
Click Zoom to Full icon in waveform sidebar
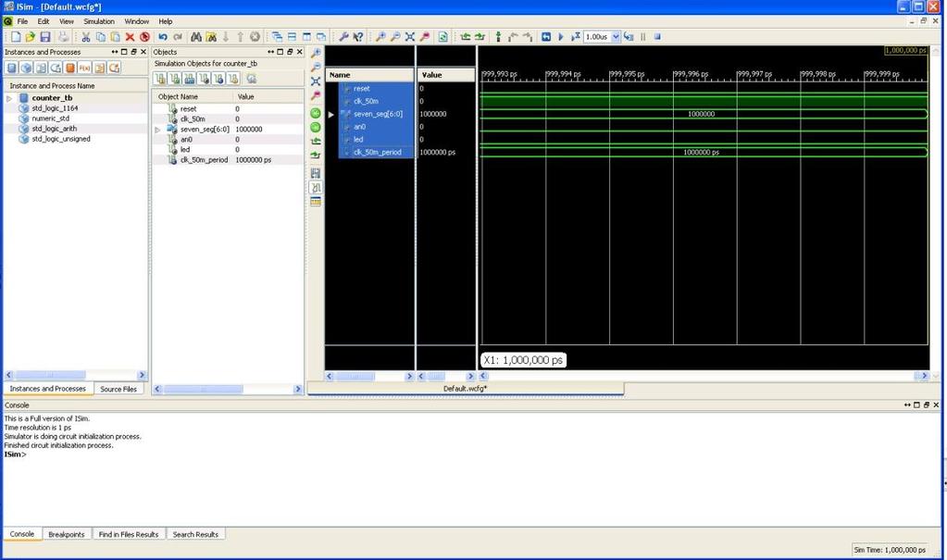[316, 81]
